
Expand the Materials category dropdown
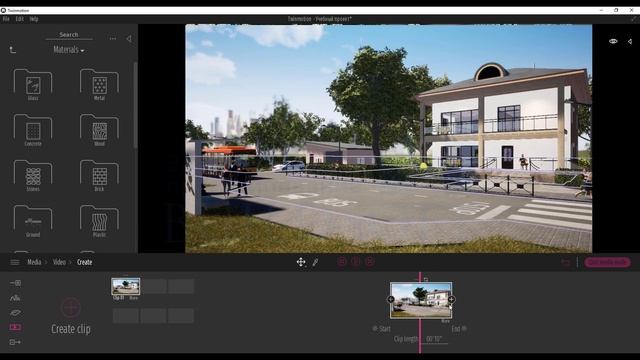(x=69, y=50)
